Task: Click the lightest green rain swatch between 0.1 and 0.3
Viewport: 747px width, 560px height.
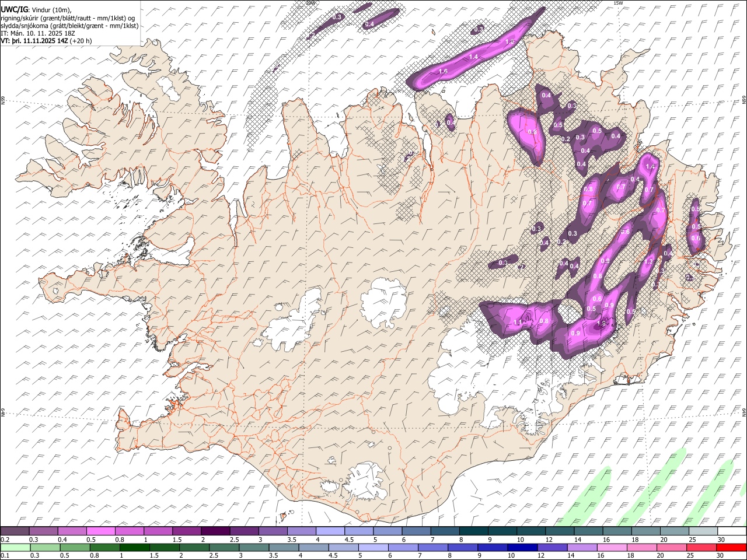Action: (x=16, y=548)
